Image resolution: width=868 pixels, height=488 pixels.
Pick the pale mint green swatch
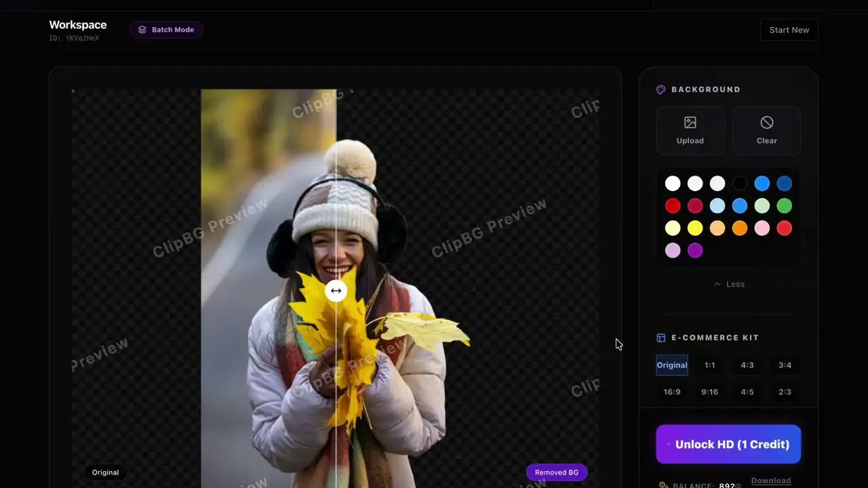[x=762, y=206]
